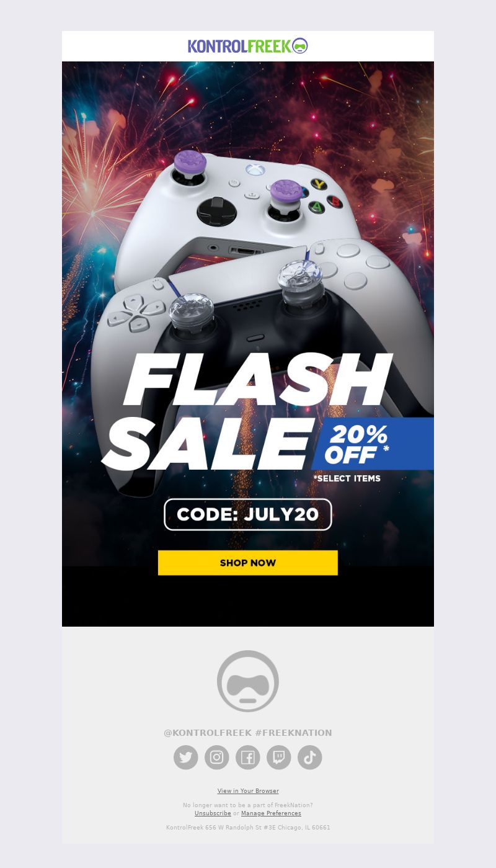496x868 pixels.
Task: Click the PlayStation controller D-pad image
Action: click(135, 312)
